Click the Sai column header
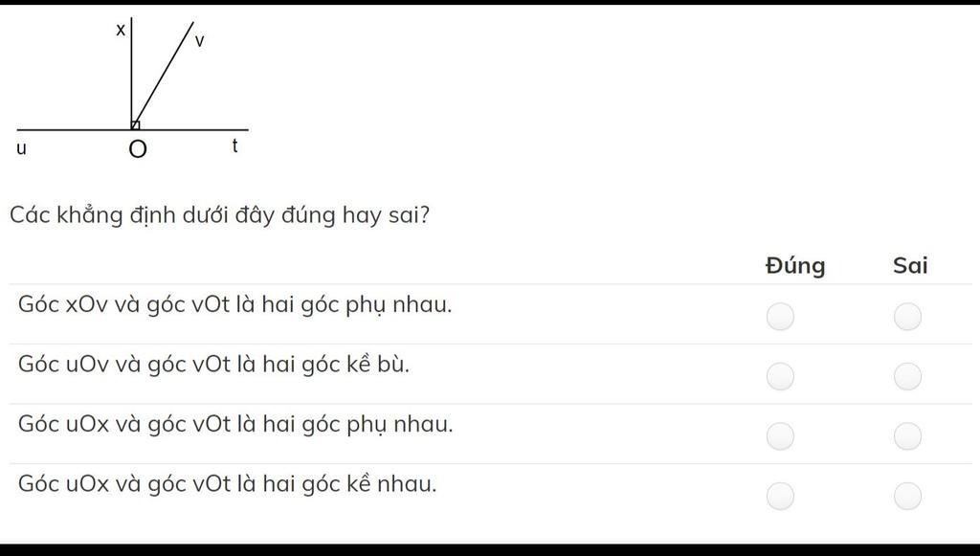This screenshot has height=556, width=980. pos(910,265)
